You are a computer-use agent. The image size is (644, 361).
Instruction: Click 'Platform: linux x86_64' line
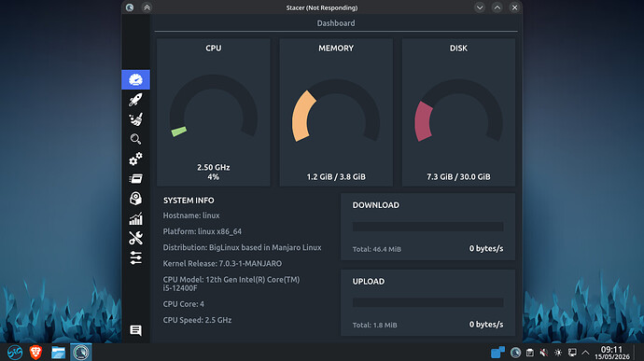tap(203, 231)
